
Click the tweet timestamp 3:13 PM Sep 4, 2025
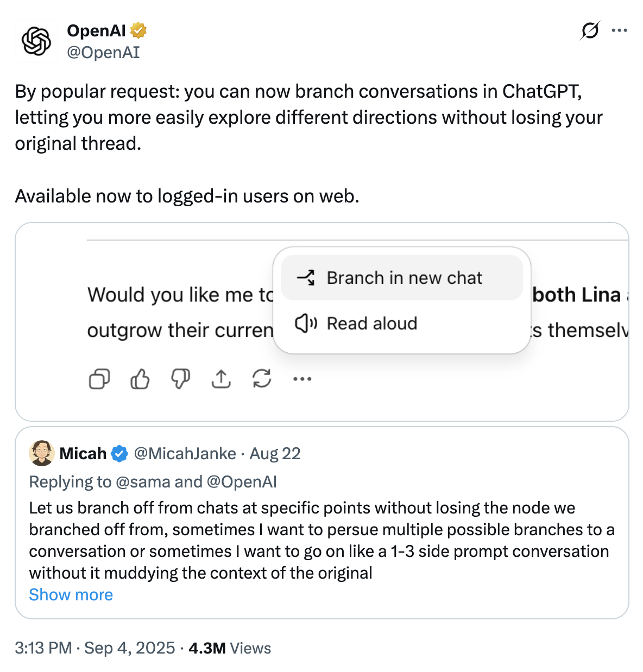point(95,648)
